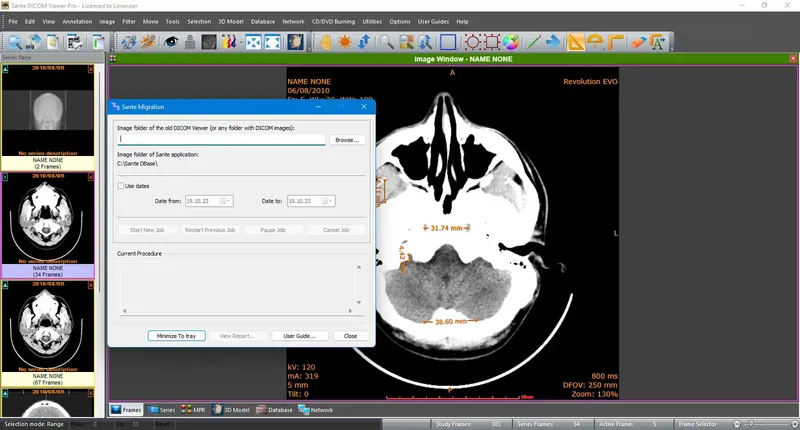Click the Browse... button
Screen dimensions: 800x430
tap(346, 140)
